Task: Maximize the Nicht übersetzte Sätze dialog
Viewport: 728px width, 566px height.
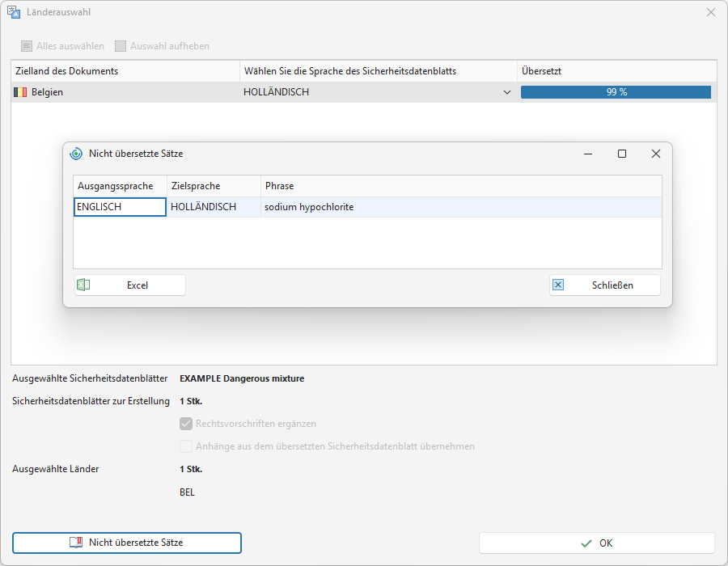Action: pos(622,154)
